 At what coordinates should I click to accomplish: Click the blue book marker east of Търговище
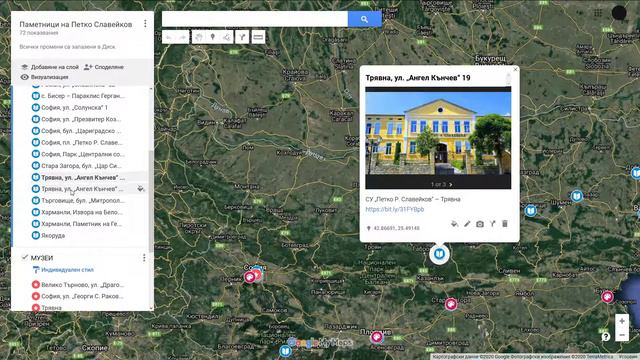coord(531,211)
